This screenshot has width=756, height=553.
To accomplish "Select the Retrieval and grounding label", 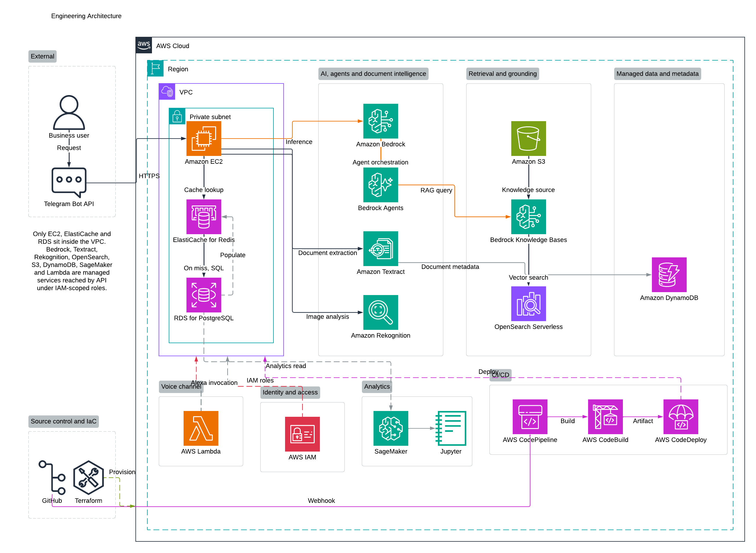I will 503,74.
